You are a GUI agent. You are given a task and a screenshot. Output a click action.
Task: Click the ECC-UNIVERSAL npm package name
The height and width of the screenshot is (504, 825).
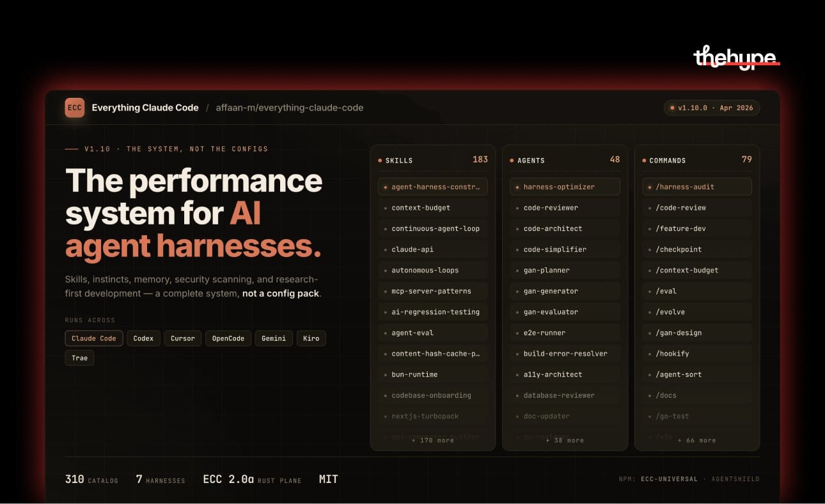pos(669,479)
